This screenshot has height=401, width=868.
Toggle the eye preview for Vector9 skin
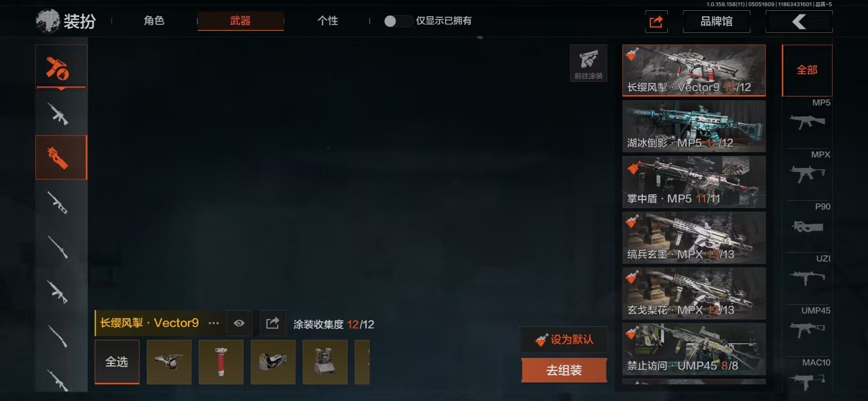(239, 323)
